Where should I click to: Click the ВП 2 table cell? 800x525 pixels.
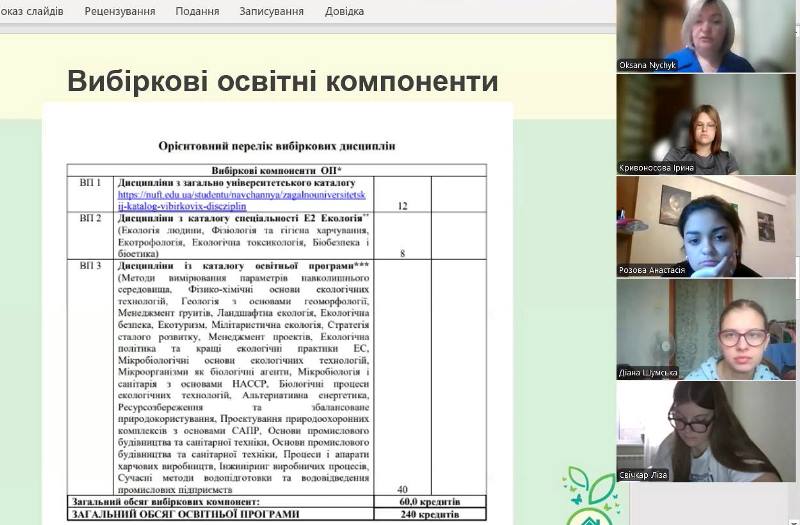pyautogui.click(x=90, y=217)
